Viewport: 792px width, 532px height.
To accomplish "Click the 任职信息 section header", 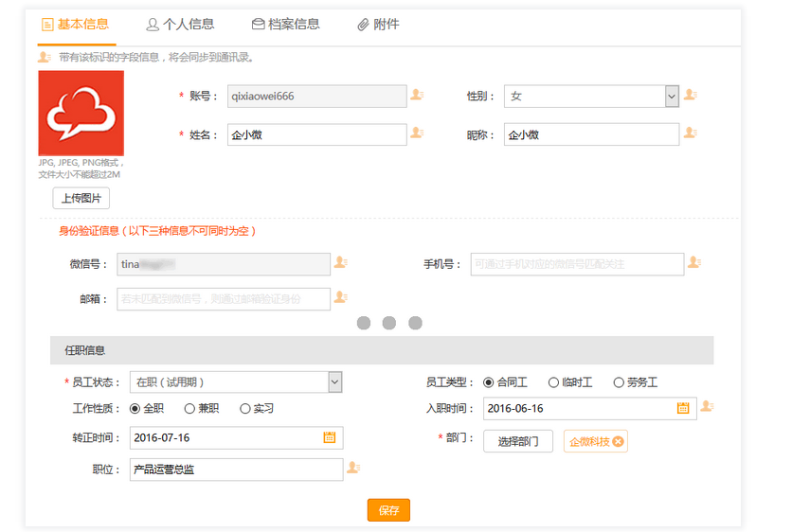I will 382,350.
